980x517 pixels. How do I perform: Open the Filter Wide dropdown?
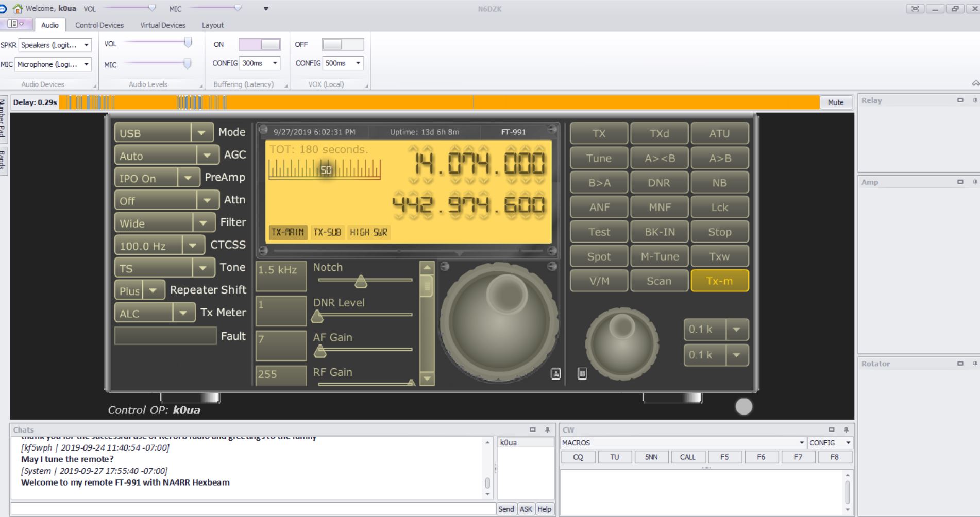coord(204,223)
